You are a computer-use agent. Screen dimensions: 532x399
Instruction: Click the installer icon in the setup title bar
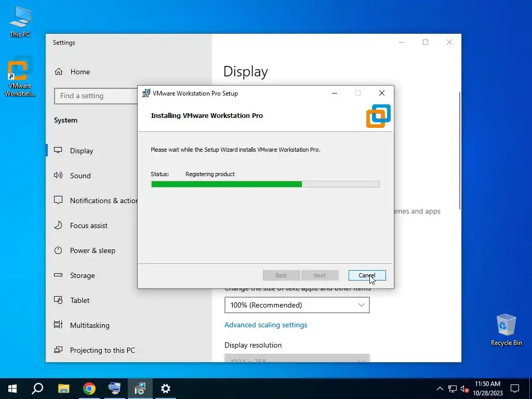coord(146,93)
